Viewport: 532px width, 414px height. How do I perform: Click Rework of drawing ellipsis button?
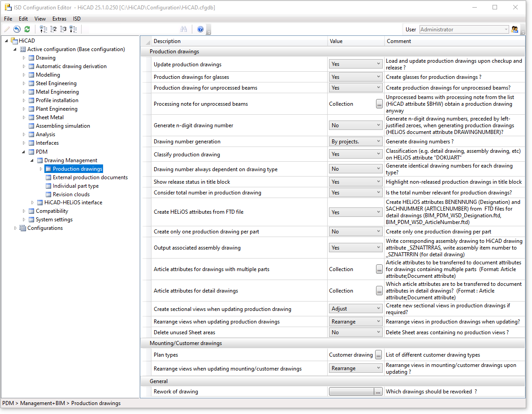[378, 392]
